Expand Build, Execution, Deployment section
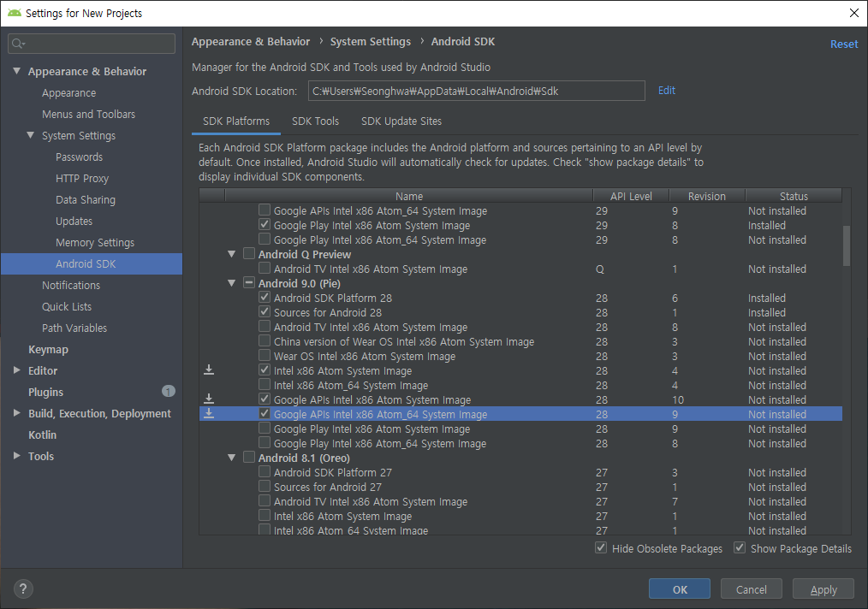Image resolution: width=868 pixels, height=609 pixels. (x=16, y=412)
